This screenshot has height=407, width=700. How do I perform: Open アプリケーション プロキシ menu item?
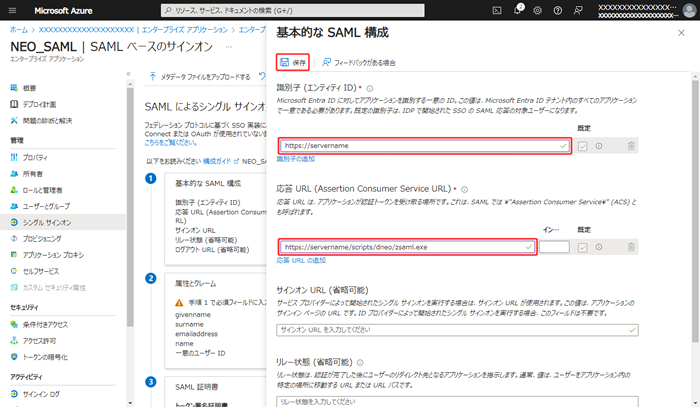[53, 255]
